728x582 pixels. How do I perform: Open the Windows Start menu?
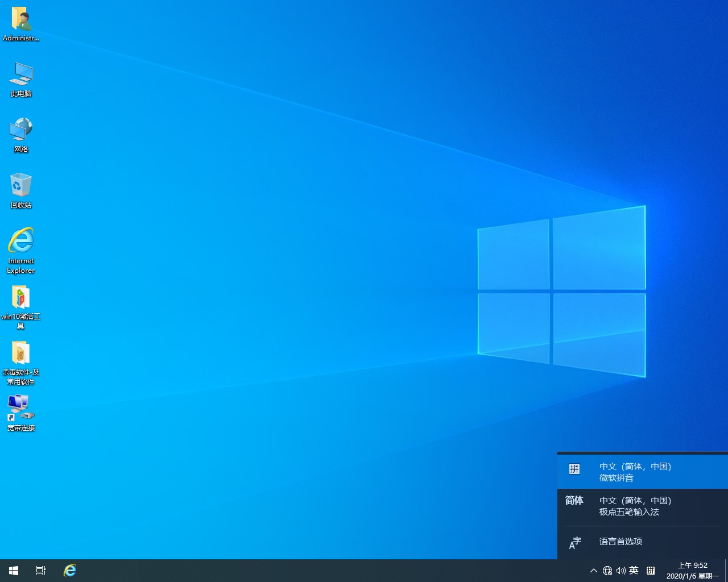[14, 570]
